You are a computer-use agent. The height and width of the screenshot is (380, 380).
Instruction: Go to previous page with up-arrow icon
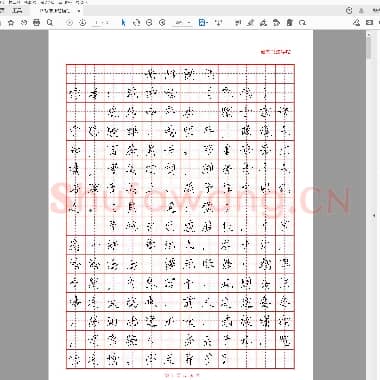tap(69, 23)
